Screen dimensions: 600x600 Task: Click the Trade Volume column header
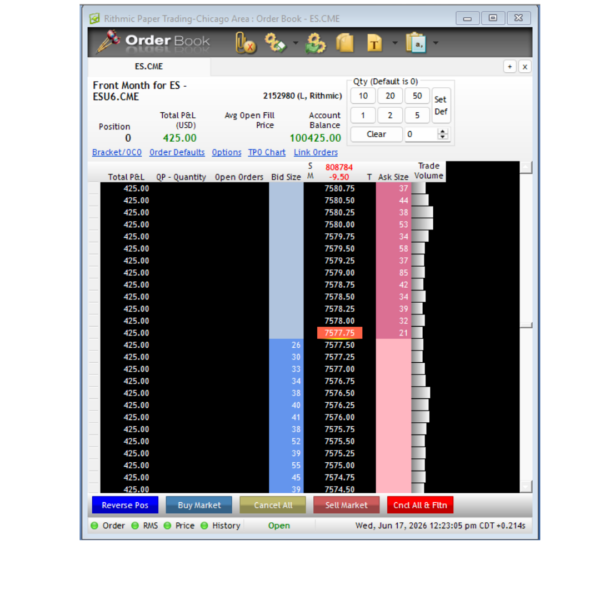point(429,171)
